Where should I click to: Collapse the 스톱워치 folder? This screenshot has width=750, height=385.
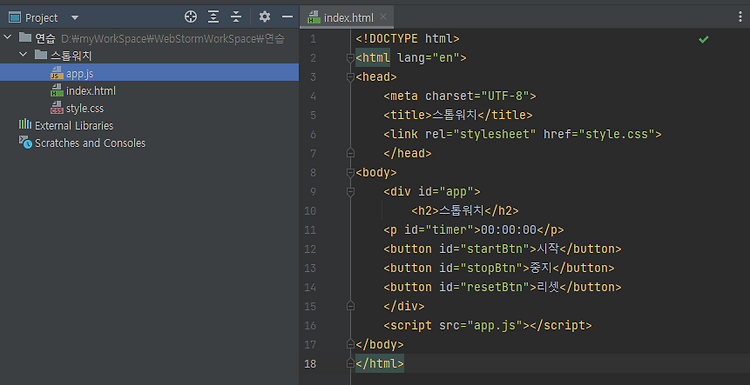pos(23,55)
